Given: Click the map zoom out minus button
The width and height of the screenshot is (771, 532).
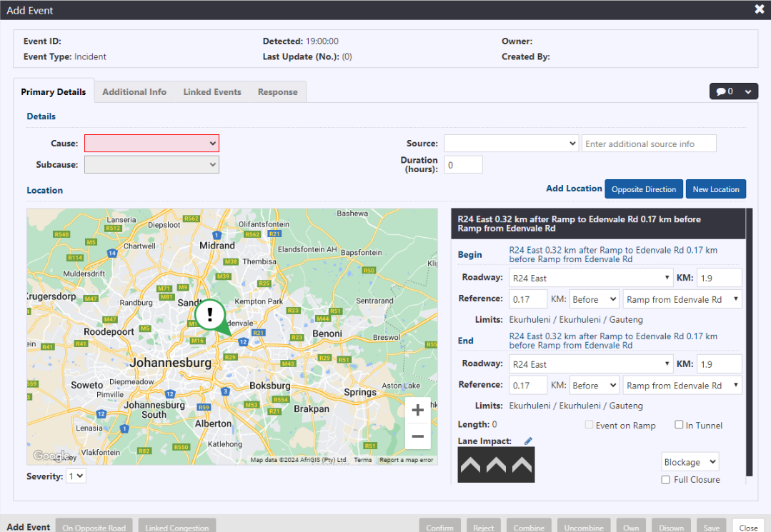Looking at the screenshot, I should point(418,436).
